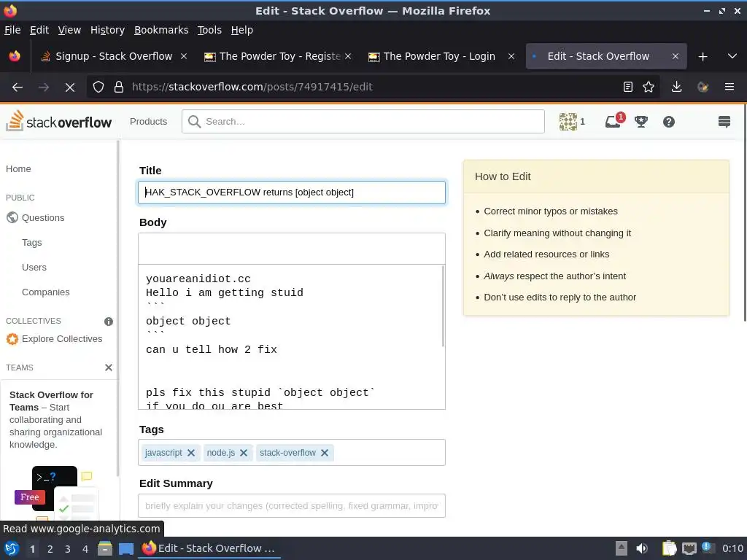Screen dimensions: 747x560
Task: Click in the Search box
Action: pyautogui.click(x=363, y=122)
